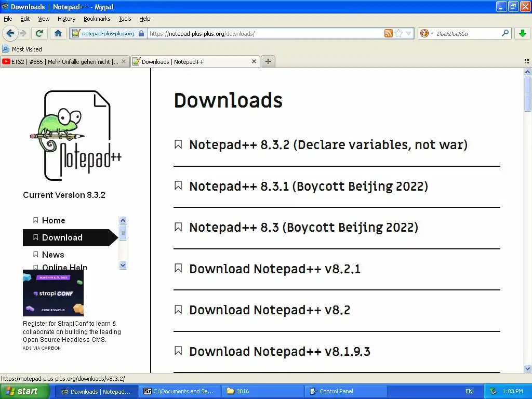Open the Download sidebar link
This screenshot has height=399, width=532.
(x=70, y=237)
